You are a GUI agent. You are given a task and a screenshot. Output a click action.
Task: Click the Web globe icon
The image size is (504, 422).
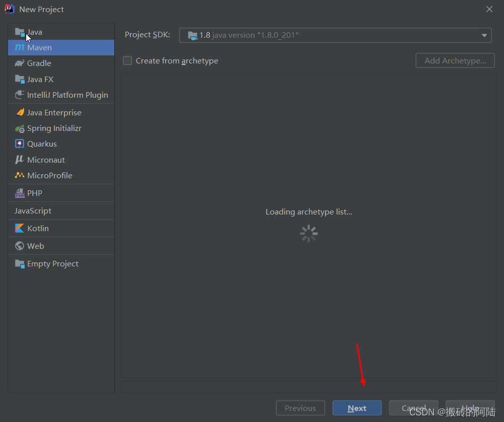point(20,246)
